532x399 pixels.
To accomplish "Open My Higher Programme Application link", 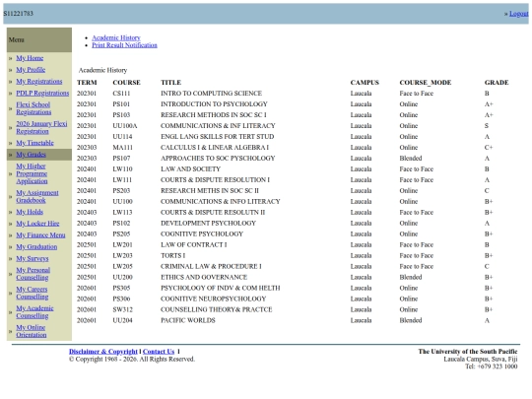I will point(32,173).
